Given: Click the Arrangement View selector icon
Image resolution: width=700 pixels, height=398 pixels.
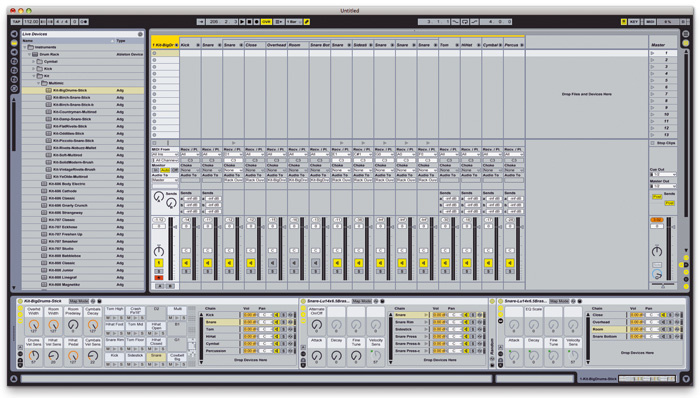Looking at the screenshot, I should (x=686, y=34).
